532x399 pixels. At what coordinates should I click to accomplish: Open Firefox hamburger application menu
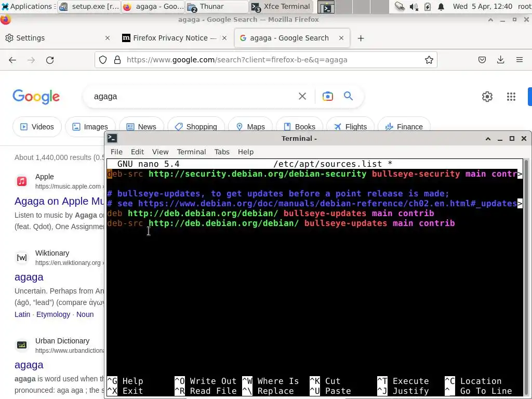(520, 60)
